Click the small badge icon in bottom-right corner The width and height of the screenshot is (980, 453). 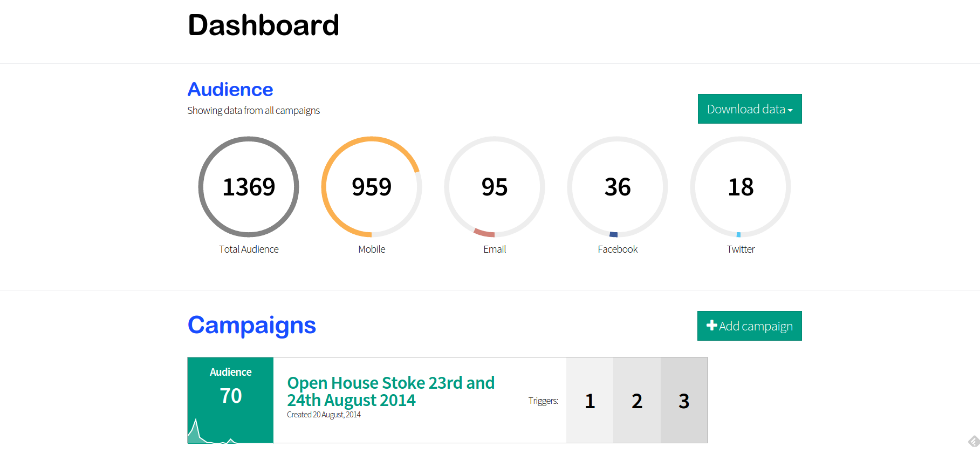click(x=974, y=442)
